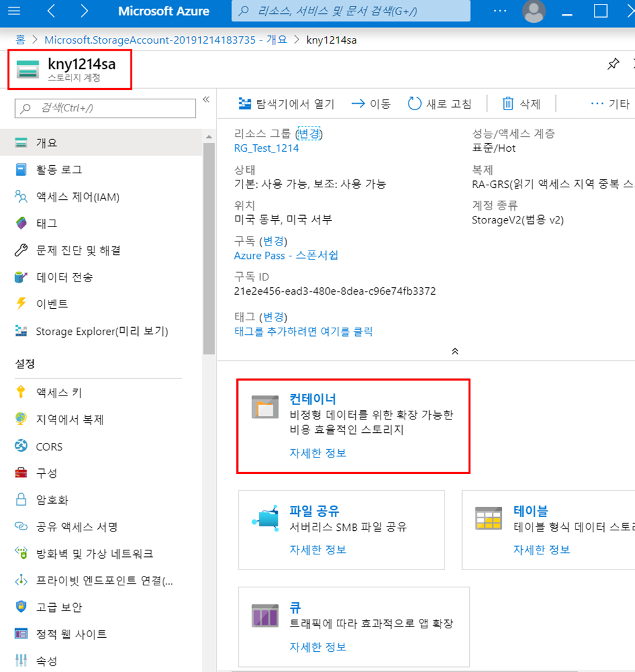Click subscription ID text 21e2e456-ead3-480e
The width and height of the screenshot is (635, 672).
point(335,292)
